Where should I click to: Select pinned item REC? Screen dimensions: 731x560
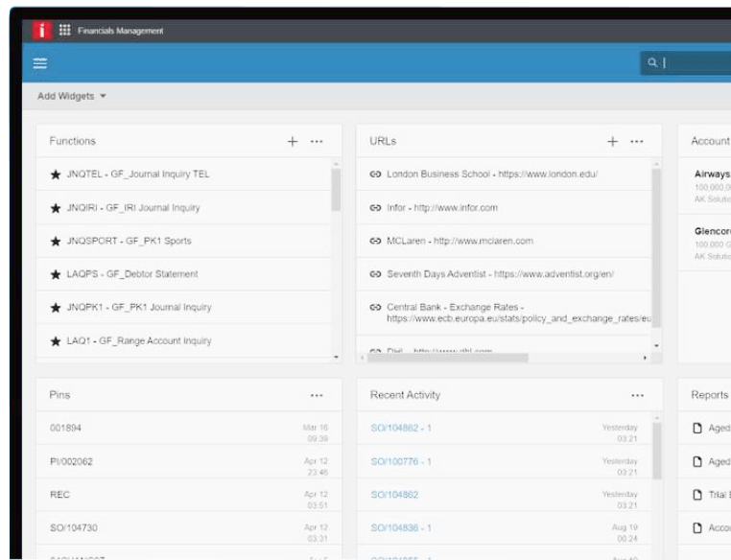(x=59, y=495)
